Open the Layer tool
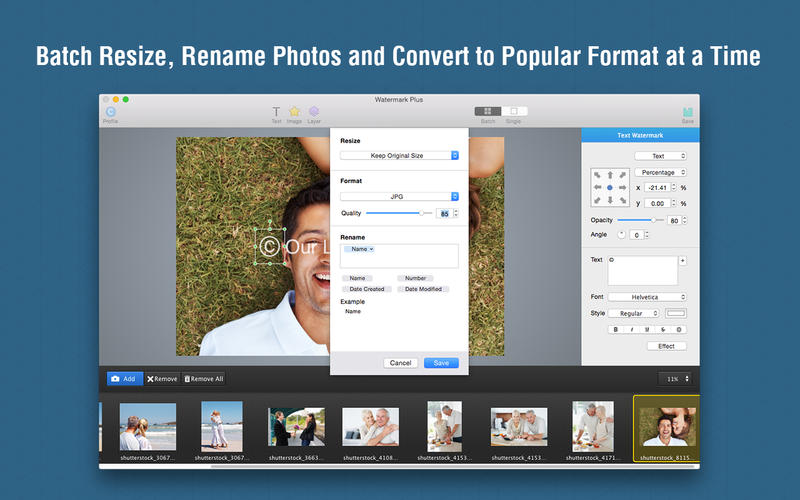 (314, 113)
